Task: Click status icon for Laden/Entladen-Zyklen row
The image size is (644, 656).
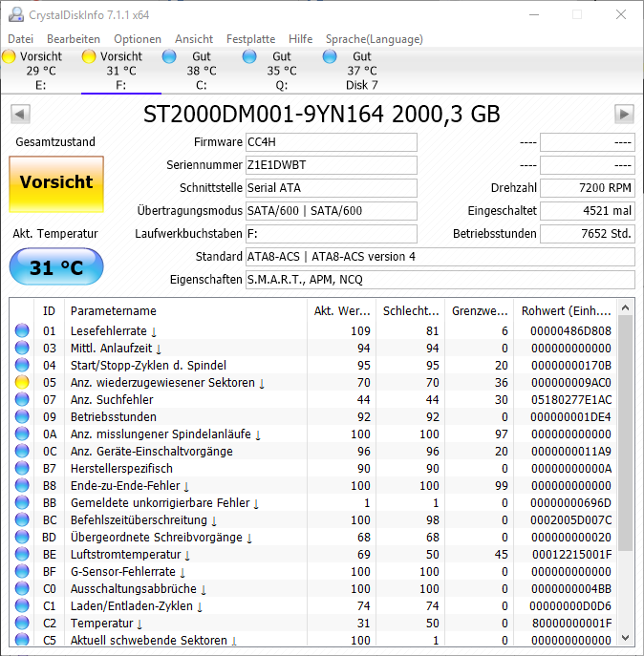Action: (x=22, y=605)
